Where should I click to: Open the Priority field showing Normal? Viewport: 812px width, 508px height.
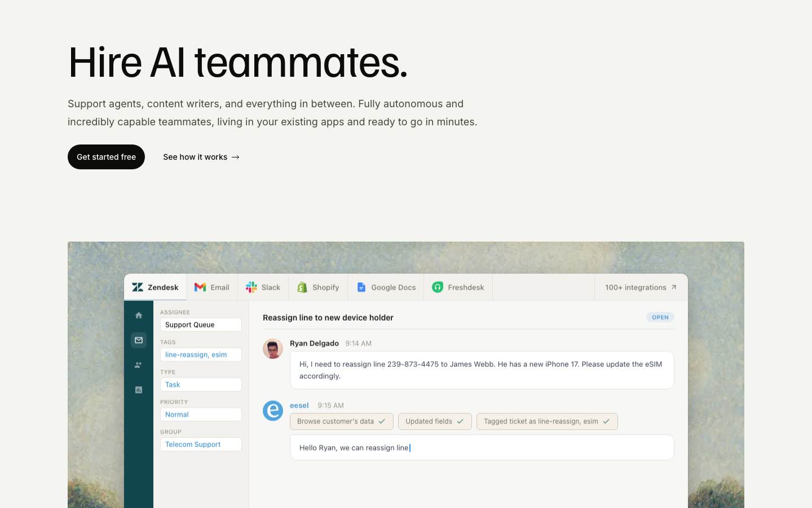201,414
